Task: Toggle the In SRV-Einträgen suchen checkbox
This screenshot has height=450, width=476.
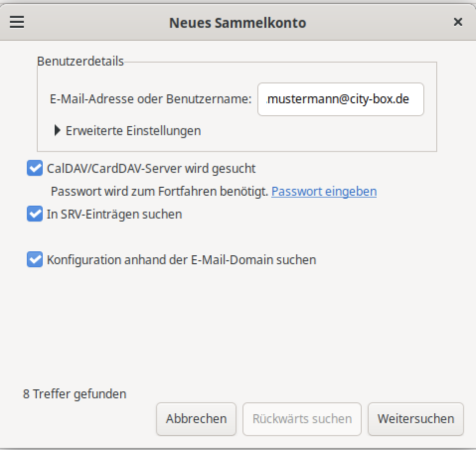Action: coord(34,214)
